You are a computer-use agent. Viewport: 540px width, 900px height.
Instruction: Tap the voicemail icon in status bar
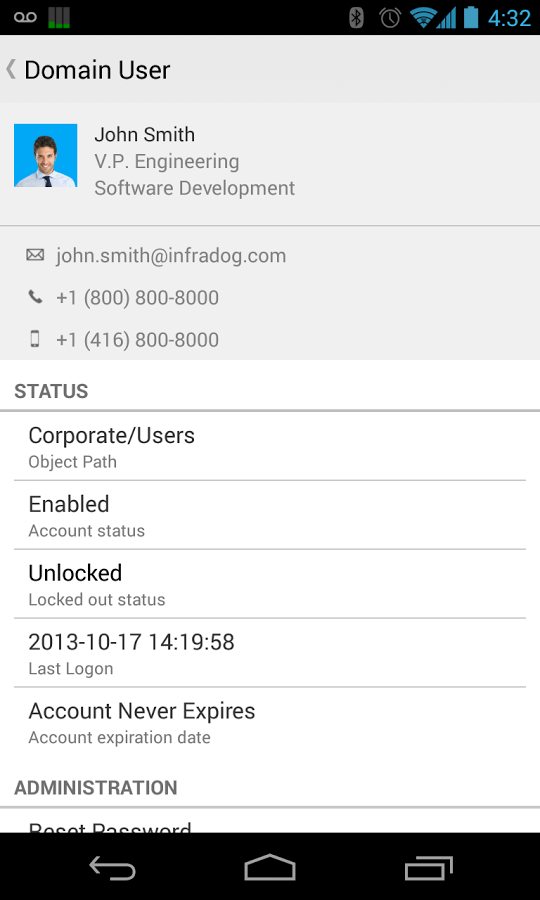pos(25,18)
